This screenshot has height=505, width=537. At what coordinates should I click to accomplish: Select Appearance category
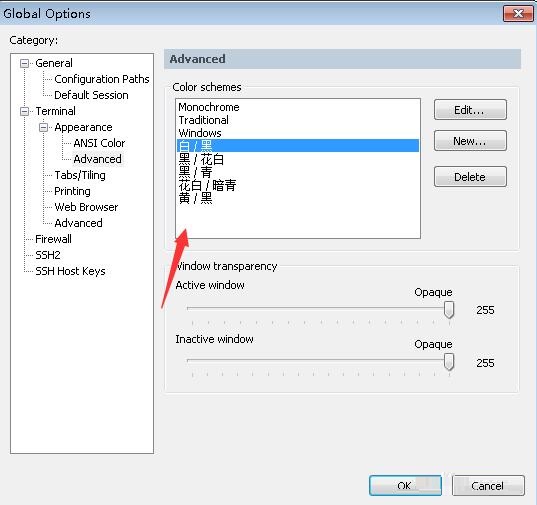83,127
